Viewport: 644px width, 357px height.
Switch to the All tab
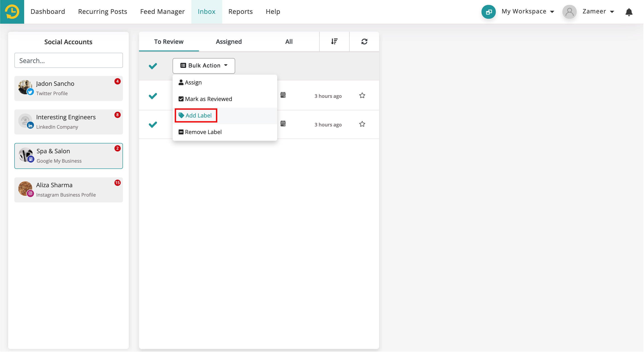coord(289,42)
